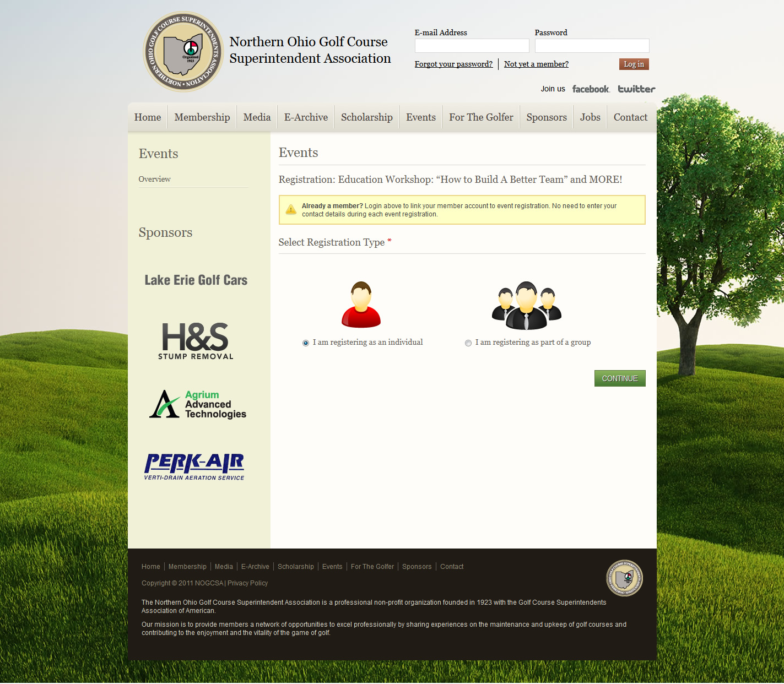Click the individual person registration icon
Screen dimensions: 784x684
pyautogui.click(x=361, y=305)
